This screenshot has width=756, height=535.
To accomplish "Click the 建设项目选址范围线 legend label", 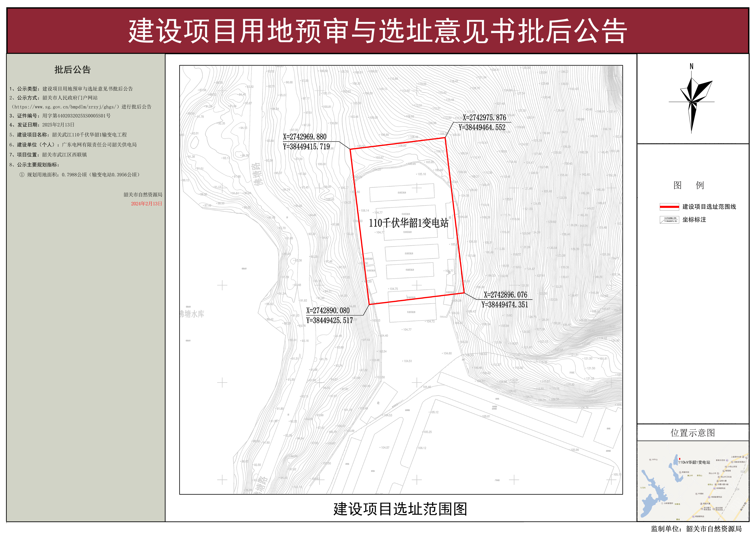I will click(709, 207).
